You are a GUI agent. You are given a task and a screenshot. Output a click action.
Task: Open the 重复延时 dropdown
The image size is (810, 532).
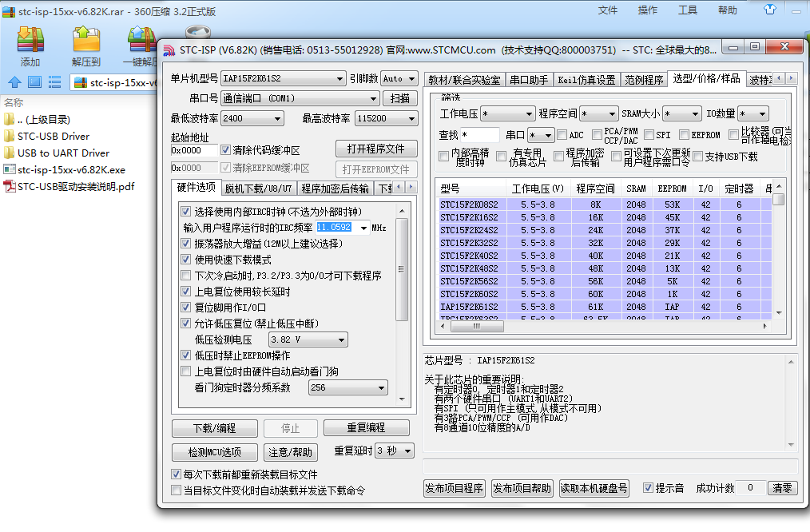(x=395, y=451)
